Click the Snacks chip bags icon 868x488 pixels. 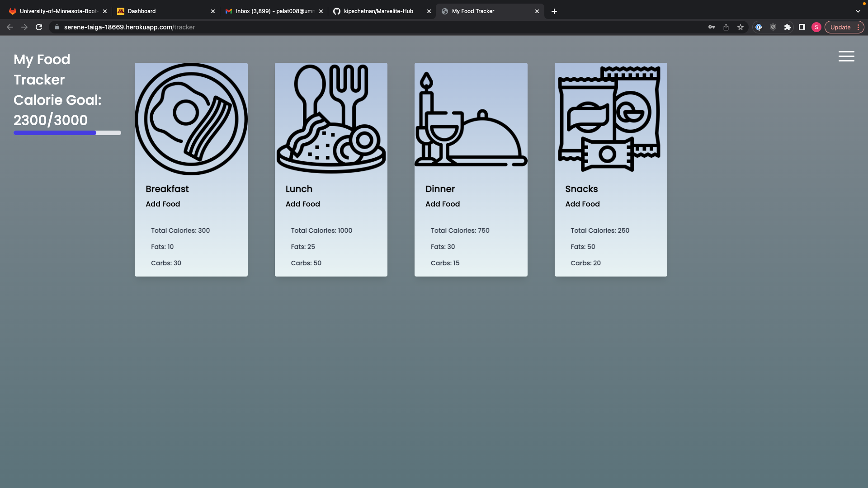click(609, 119)
